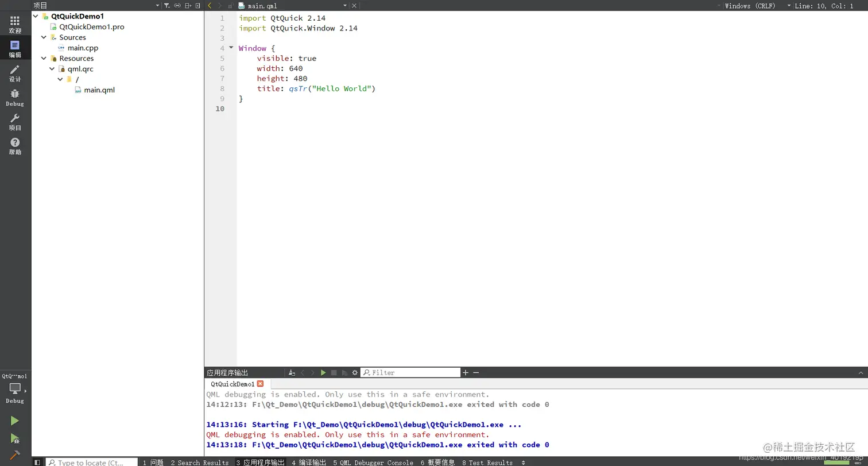Start debugging with the Run-with-bug button

(x=15, y=438)
